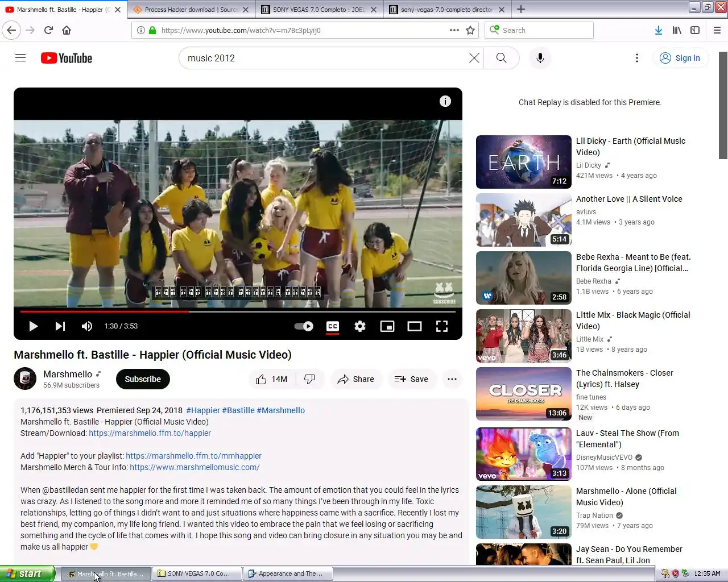
Task: Open Lauv Steal The Show title
Action: coord(628,439)
